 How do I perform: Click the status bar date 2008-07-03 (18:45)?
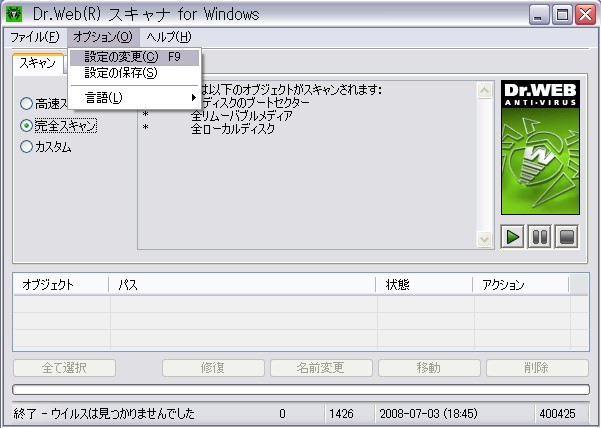coord(429,414)
